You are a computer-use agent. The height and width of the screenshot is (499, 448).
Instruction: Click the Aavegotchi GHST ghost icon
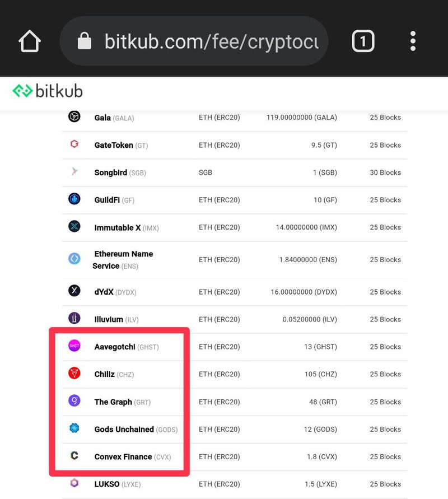(74, 347)
